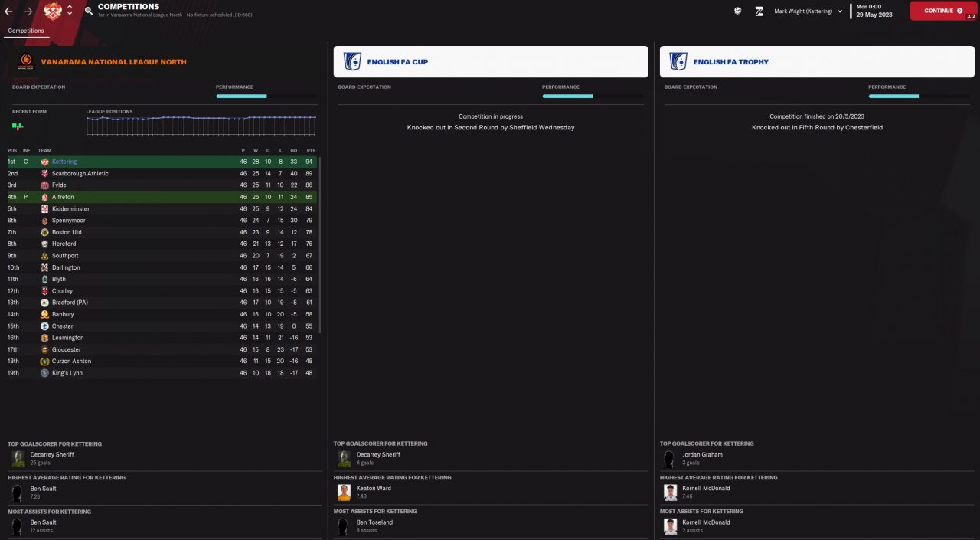Click the league table vertical scrollbar

pos(319,245)
